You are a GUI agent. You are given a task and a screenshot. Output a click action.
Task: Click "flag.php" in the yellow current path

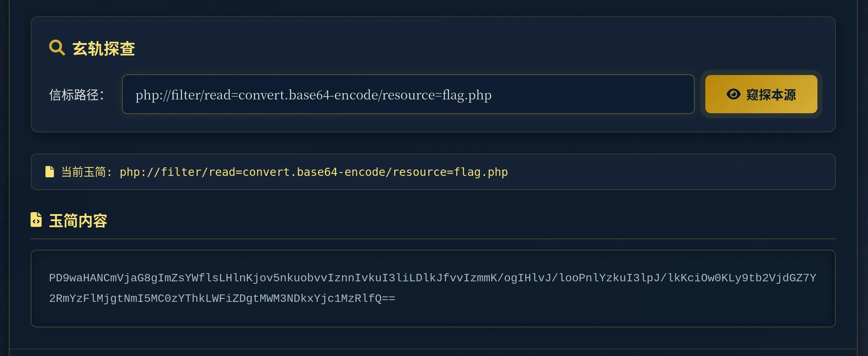pyautogui.click(x=481, y=172)
